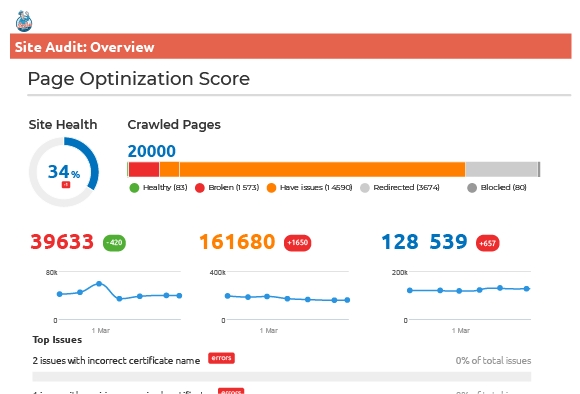Click the Have issues (14590) legend label

316,188
